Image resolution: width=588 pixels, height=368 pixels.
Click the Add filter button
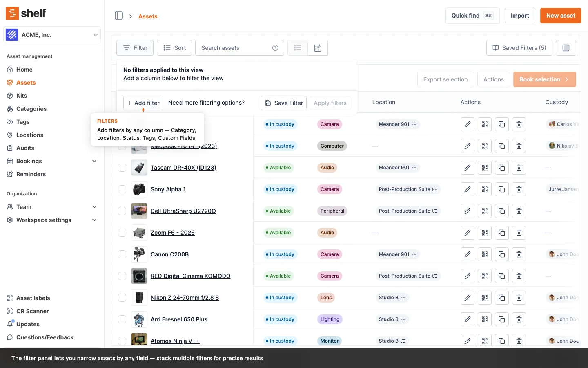143,103
